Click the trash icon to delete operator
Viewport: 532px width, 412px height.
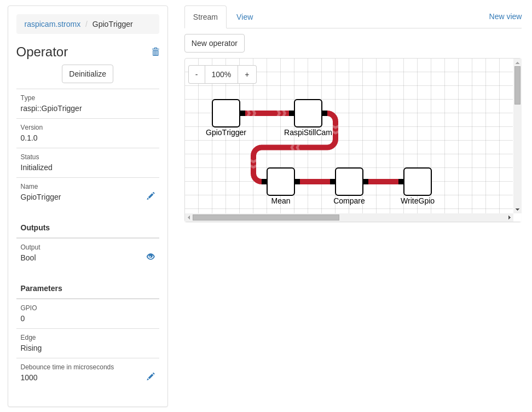pyautogui.click(x=155, y=51)
